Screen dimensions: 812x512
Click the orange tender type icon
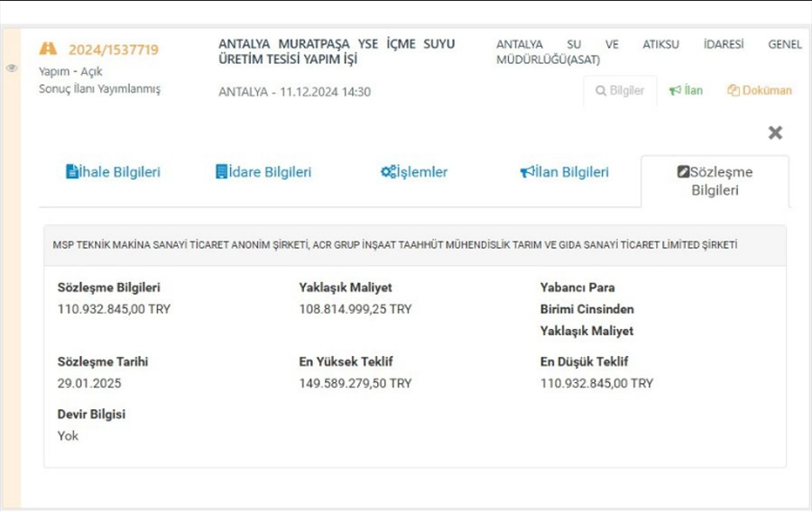pos(48,50)
